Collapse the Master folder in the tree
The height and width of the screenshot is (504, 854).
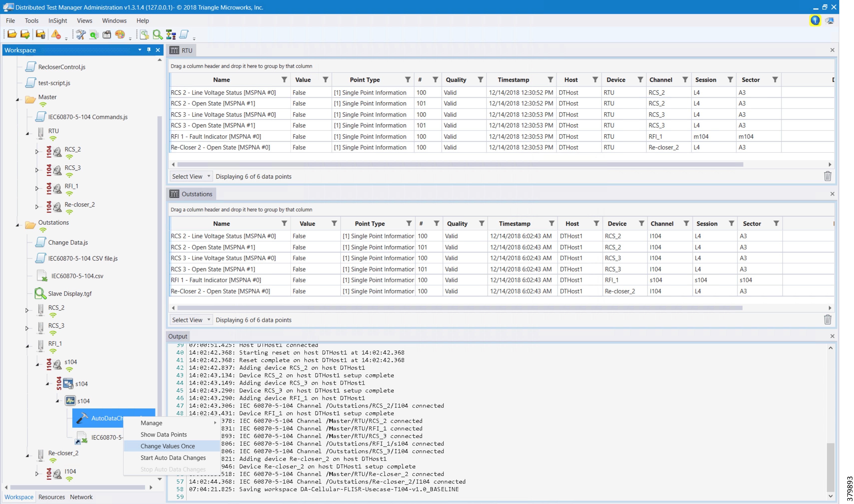tap(18, 100)
